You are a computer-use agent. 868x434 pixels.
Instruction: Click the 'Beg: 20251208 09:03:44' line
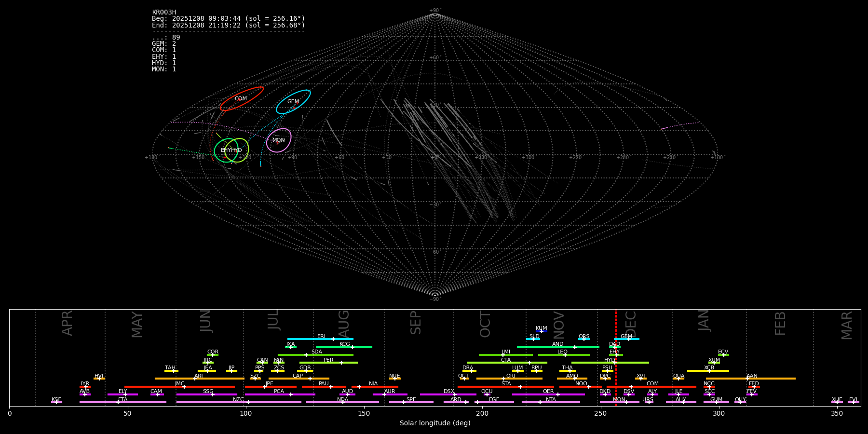[x=229, y=19]
